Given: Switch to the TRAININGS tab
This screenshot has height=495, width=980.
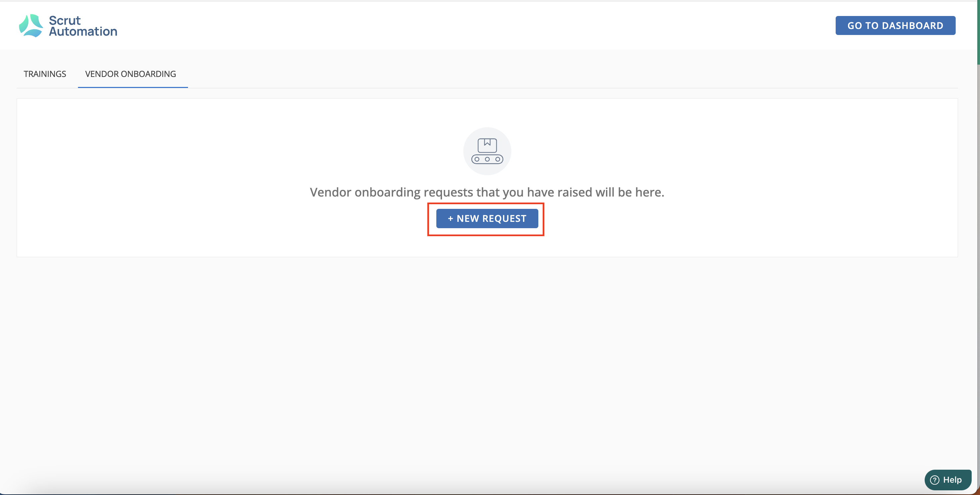Looking at the screenshot, I should click(45, 74).
